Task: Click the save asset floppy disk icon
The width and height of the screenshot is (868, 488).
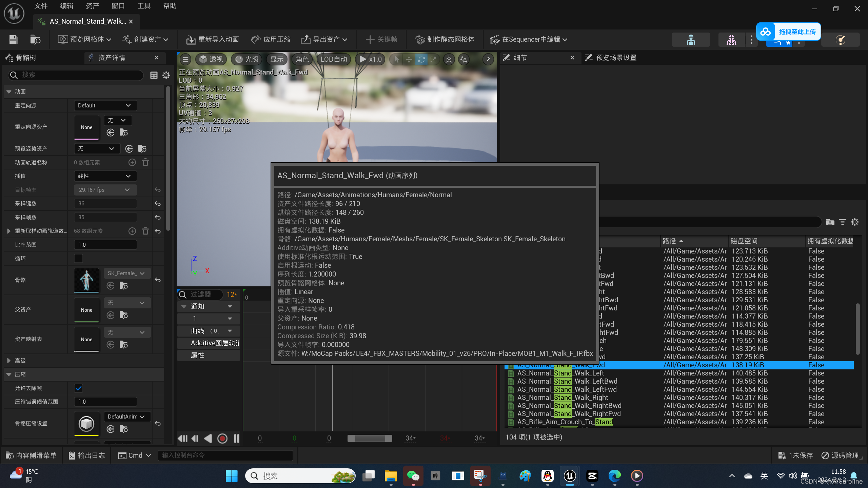Action: [13, 40]
